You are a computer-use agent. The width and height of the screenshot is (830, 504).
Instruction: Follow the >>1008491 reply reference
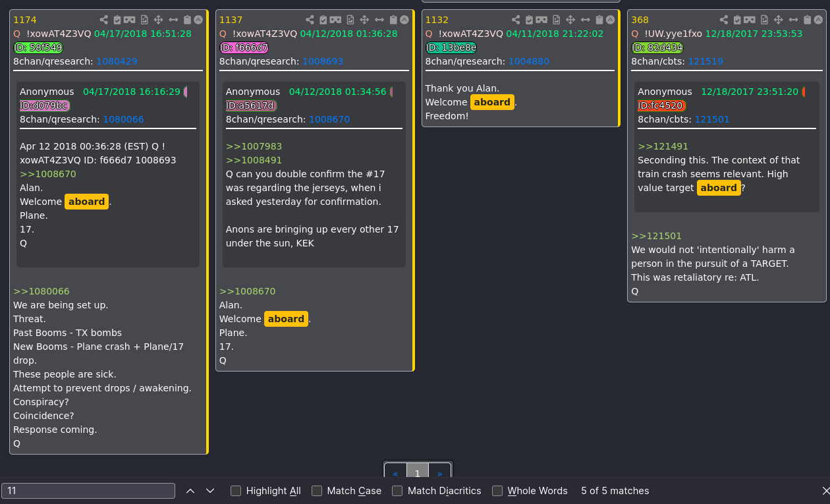[x=254, y=160]
